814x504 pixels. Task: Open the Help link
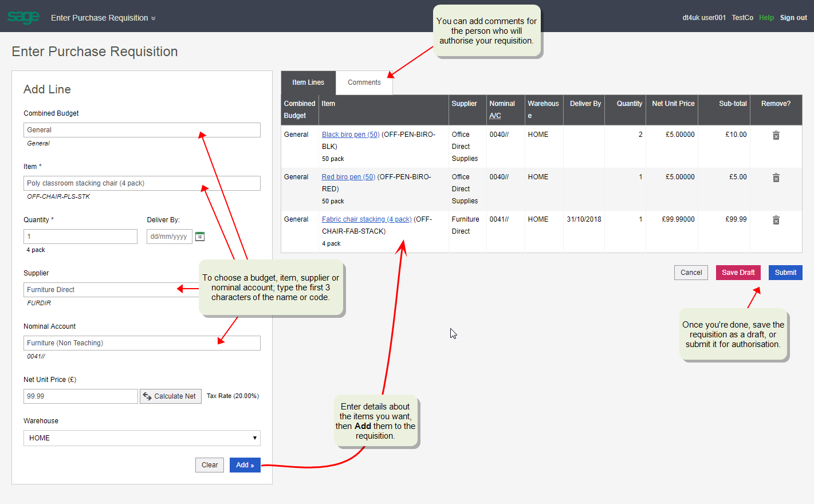point(766,17)
